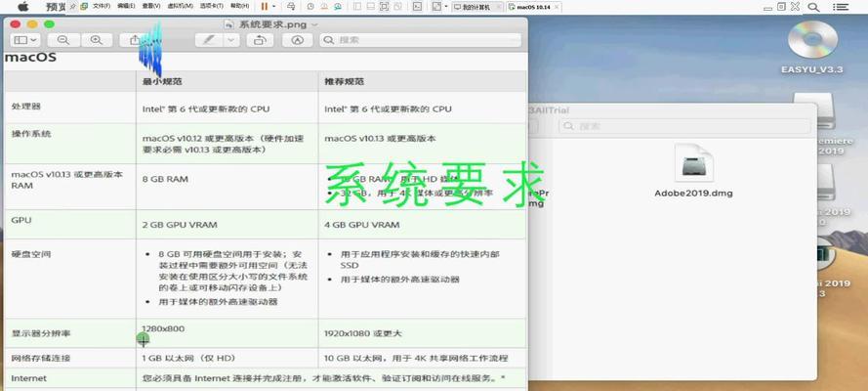Viewport: 868px width, 391px height.
Task: Enter VMware full screen mode icon
Action: point(384,6)
